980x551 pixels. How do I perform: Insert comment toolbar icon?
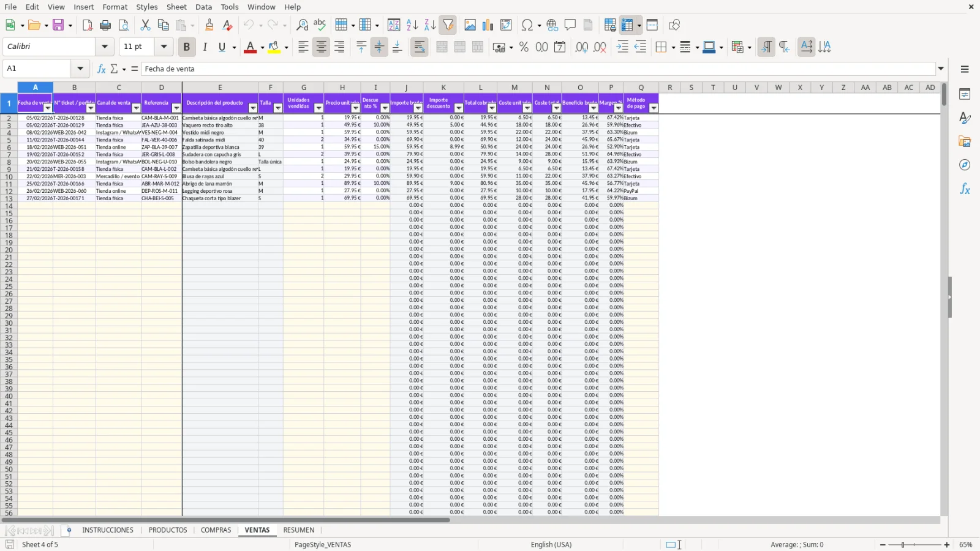pyautogui.click(x=570, y=25)
